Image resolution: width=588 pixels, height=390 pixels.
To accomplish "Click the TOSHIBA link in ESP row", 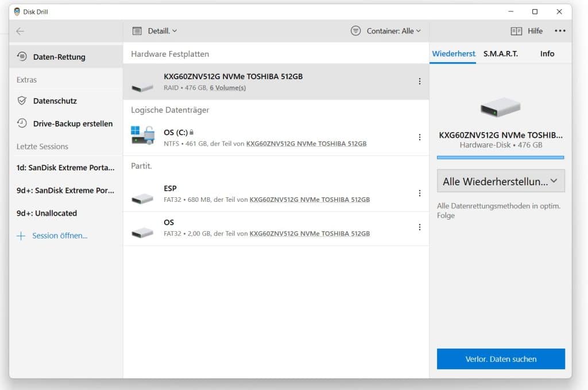I will click(x=310, y=200).
